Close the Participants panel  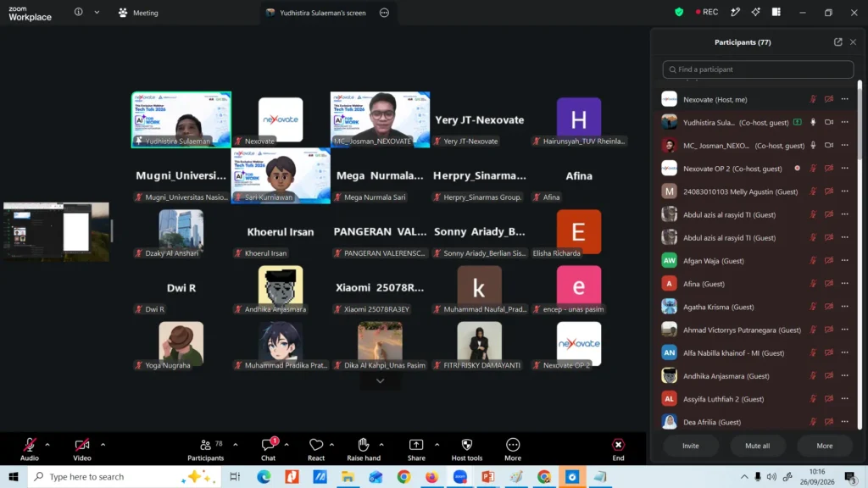tap(853, 42)
